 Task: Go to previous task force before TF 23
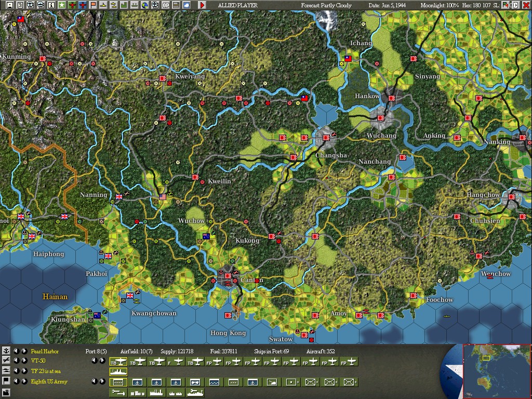tap(16, 371)
